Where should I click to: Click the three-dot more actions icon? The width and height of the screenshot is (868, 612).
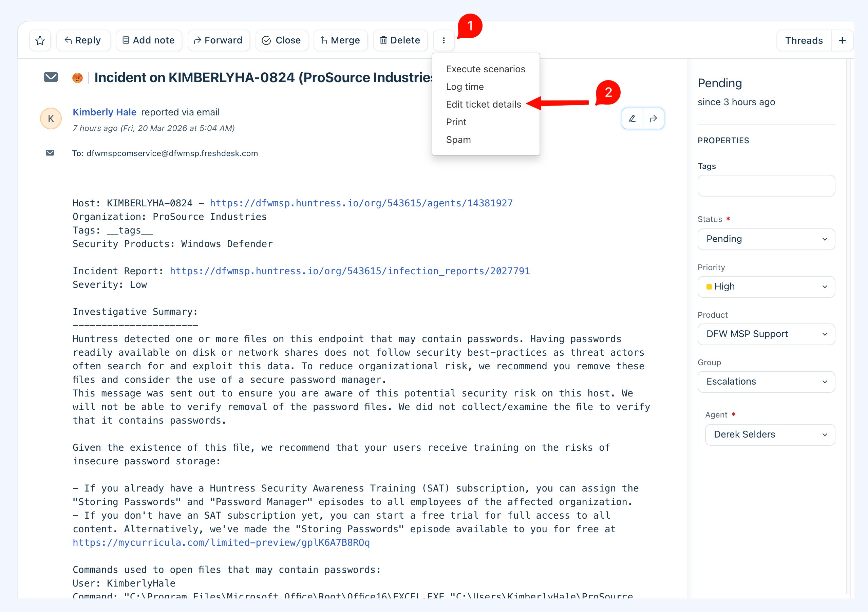[x=444, y=40]
